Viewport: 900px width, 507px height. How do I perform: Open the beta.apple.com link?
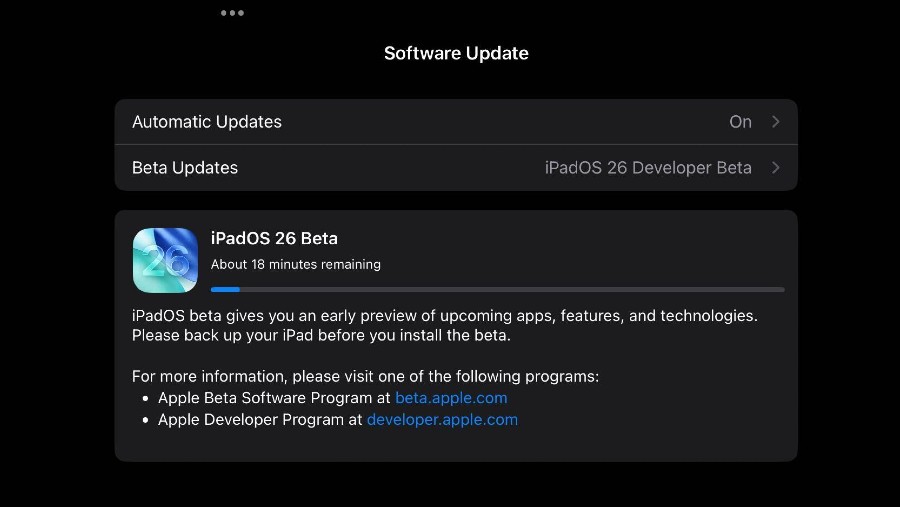click(x=451, y=398)
